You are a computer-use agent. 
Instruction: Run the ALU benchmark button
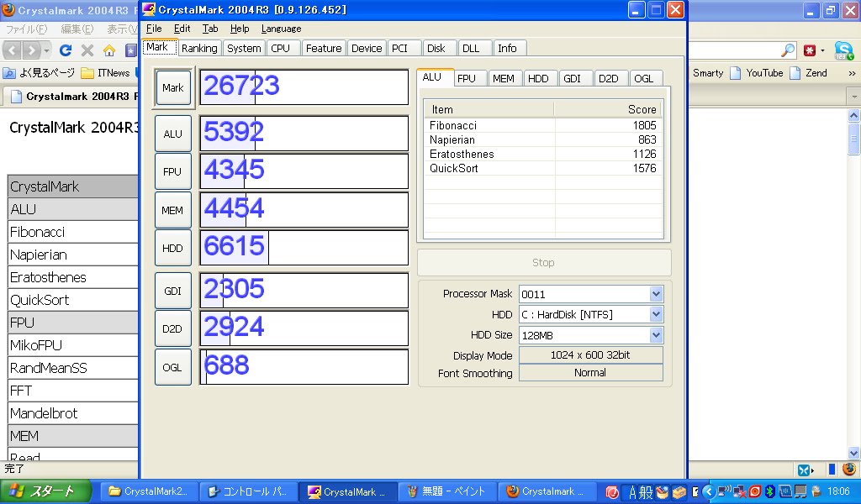pyautogui.click(x=173, y=134)
